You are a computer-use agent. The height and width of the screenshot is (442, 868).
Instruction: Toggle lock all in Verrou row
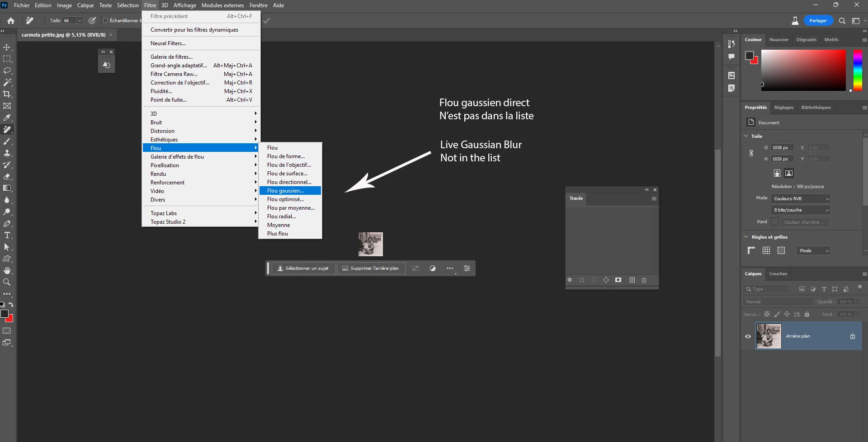807,314
